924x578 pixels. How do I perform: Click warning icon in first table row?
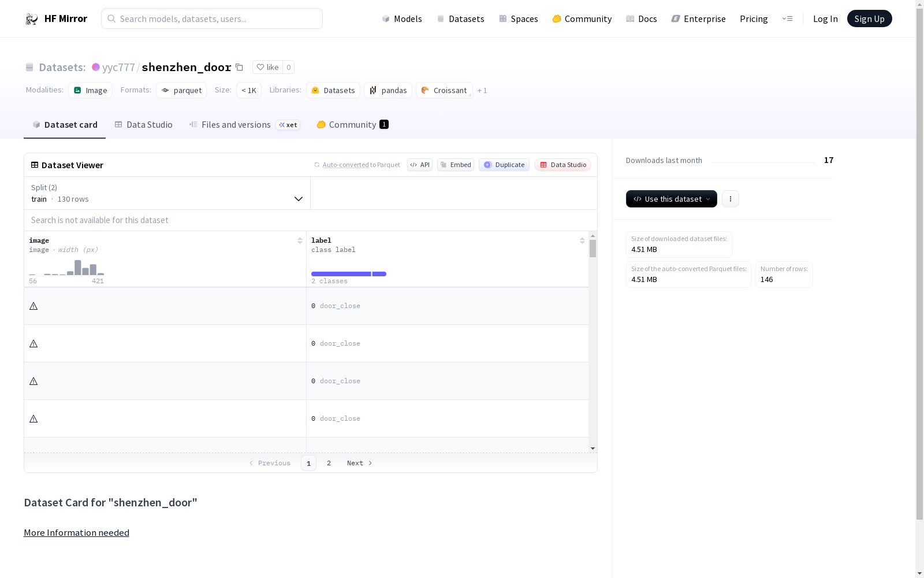point(33,306)
